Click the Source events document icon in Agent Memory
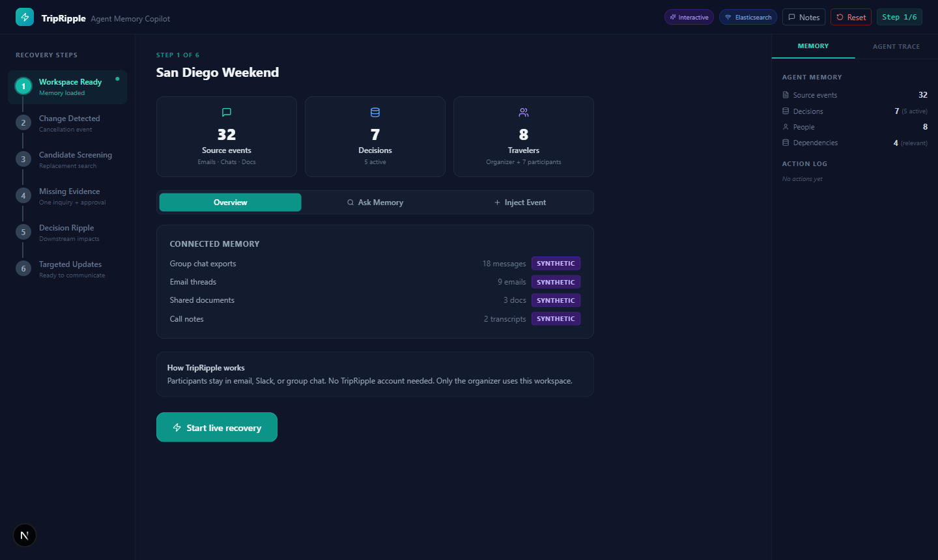 pyautogui.click(x=786, y=95)
